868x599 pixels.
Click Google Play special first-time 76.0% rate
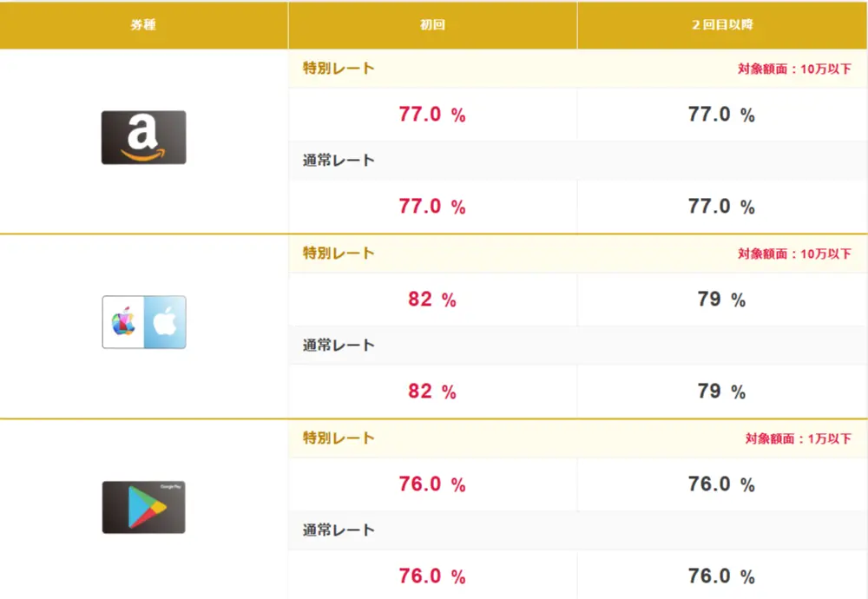tap(432, 484)
